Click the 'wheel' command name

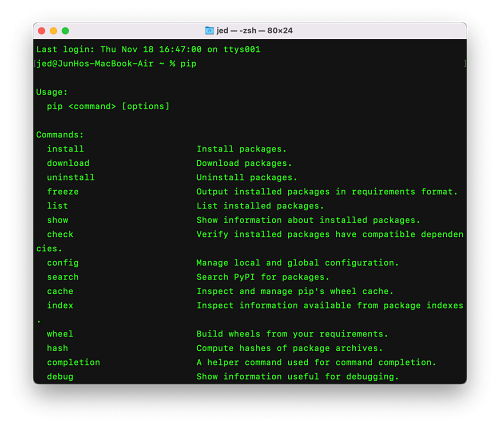pos(60,334)
